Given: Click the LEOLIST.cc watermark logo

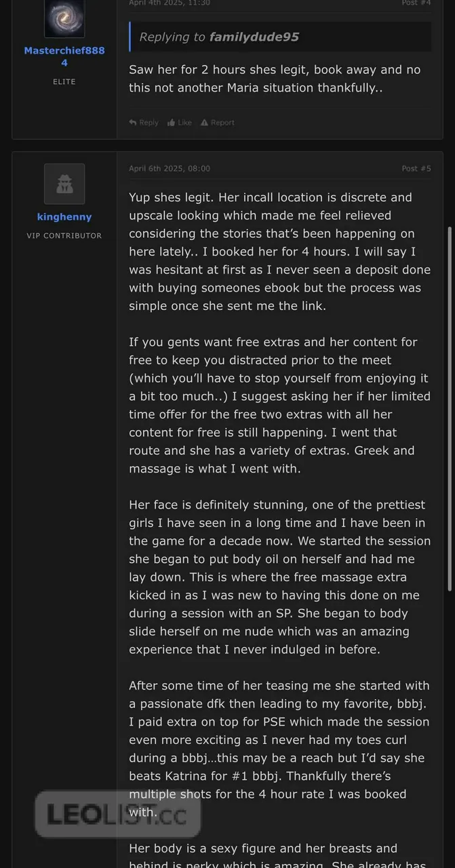Looking at the screenshot, I should [118, 814].
